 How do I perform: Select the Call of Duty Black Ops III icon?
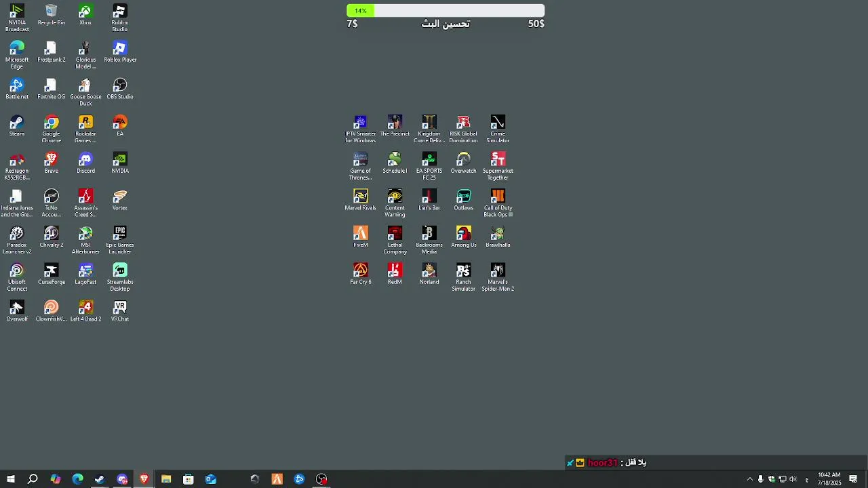point(498,203)
